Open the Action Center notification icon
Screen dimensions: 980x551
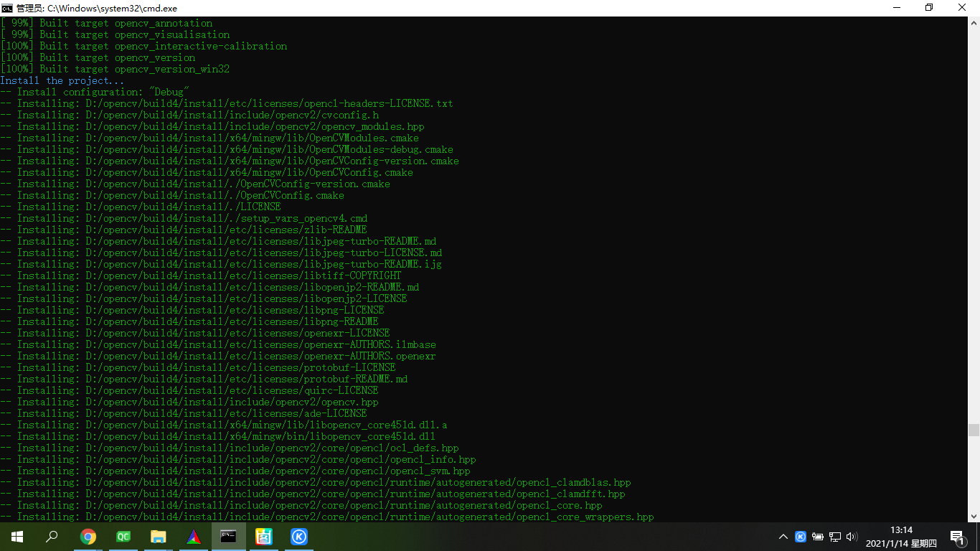pos(958,537)
